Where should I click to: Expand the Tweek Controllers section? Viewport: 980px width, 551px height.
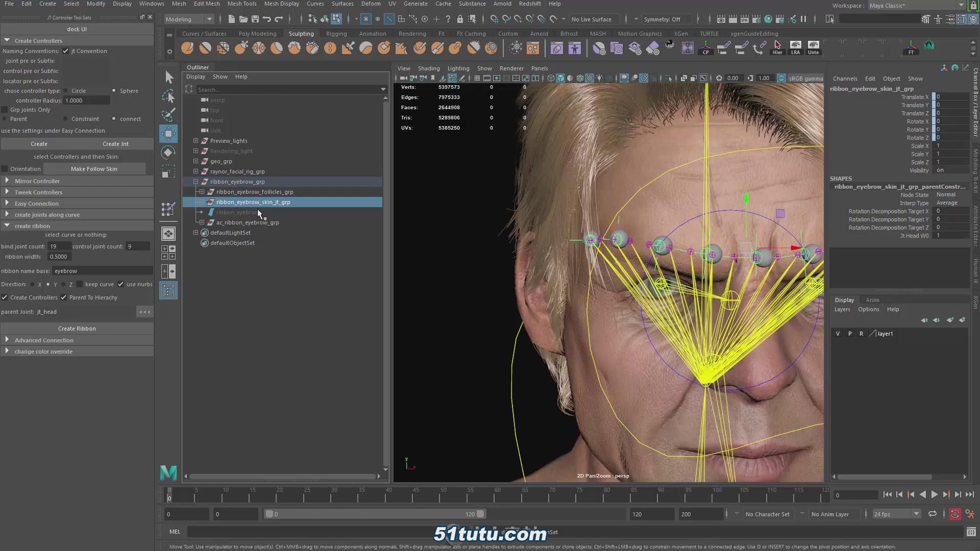point(7,192)
